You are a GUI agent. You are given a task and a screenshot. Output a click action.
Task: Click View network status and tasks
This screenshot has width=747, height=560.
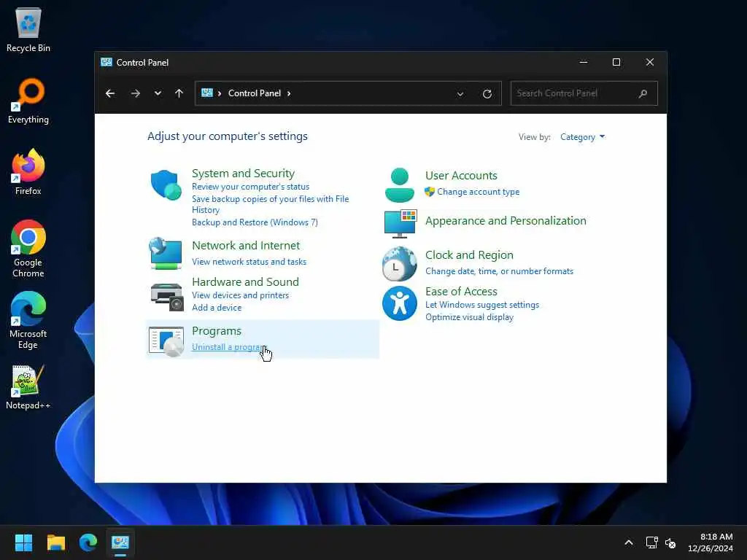[249, 262]
